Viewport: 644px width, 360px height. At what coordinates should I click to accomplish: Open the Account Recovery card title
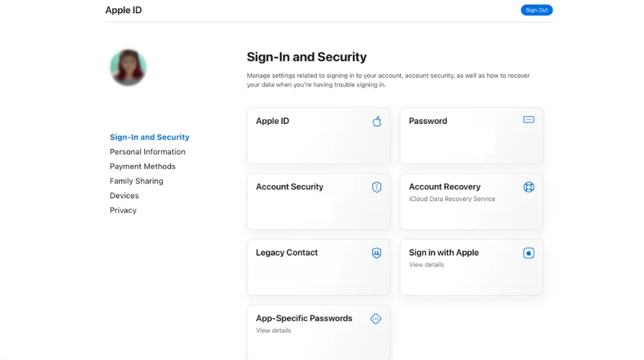click(444, 186)
